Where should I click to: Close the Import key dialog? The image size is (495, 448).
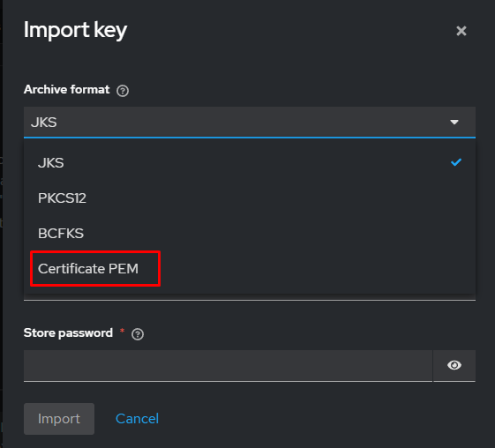click(x=461, y=31)
